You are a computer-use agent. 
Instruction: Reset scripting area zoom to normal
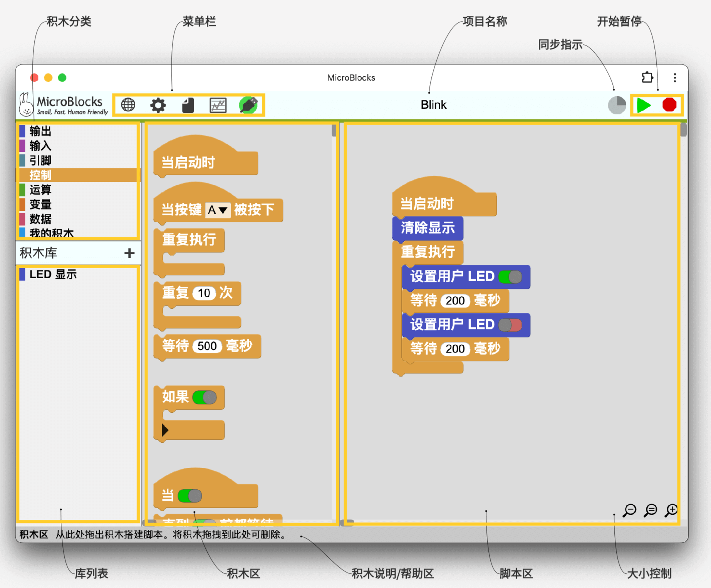tap(651, 510)
